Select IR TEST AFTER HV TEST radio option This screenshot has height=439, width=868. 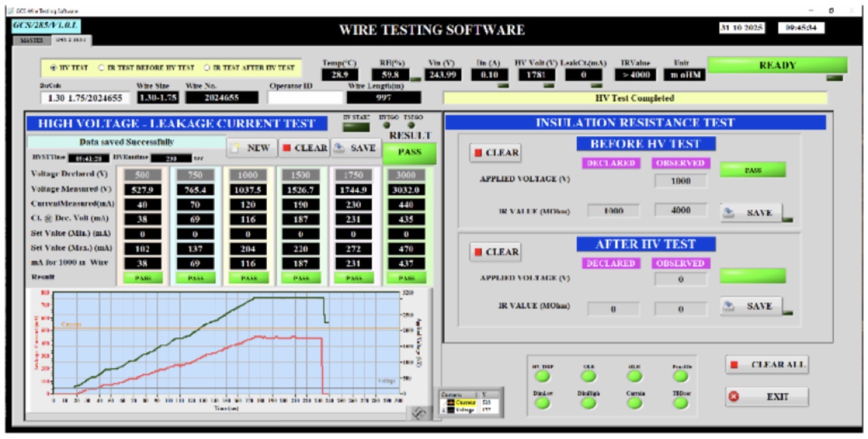coord(249,67)
